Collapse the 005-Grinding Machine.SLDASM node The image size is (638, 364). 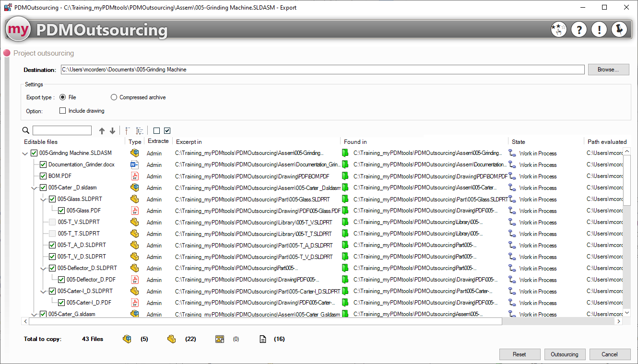25,153
